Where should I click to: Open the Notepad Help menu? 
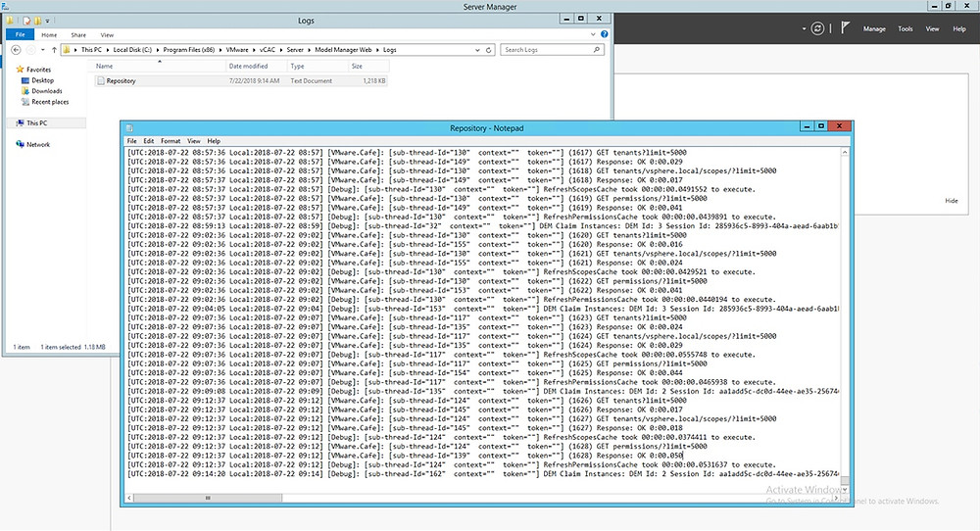[214, 141]
